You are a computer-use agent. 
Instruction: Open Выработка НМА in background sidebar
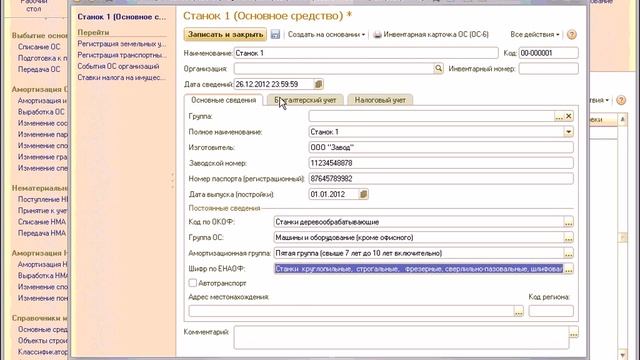point(43,276)
